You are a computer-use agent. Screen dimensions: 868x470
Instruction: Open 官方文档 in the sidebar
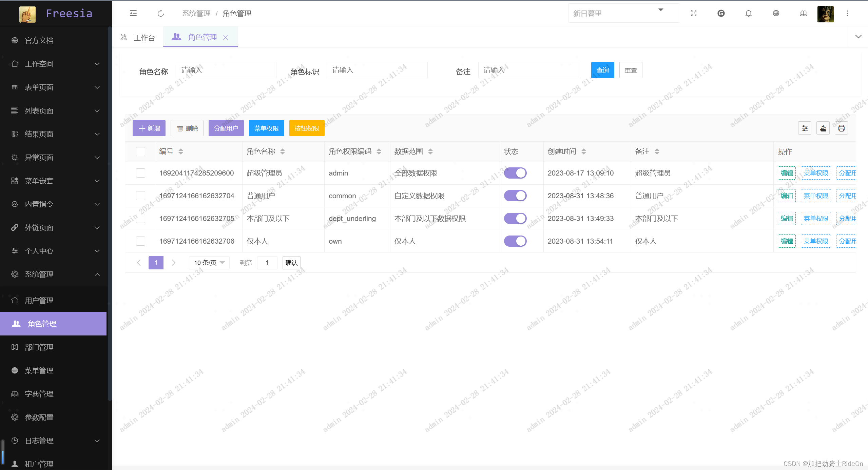(x=54, y=40)
